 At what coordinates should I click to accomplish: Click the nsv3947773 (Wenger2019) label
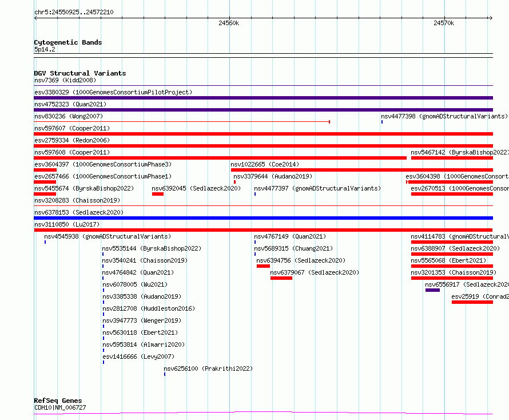(142, 320)
